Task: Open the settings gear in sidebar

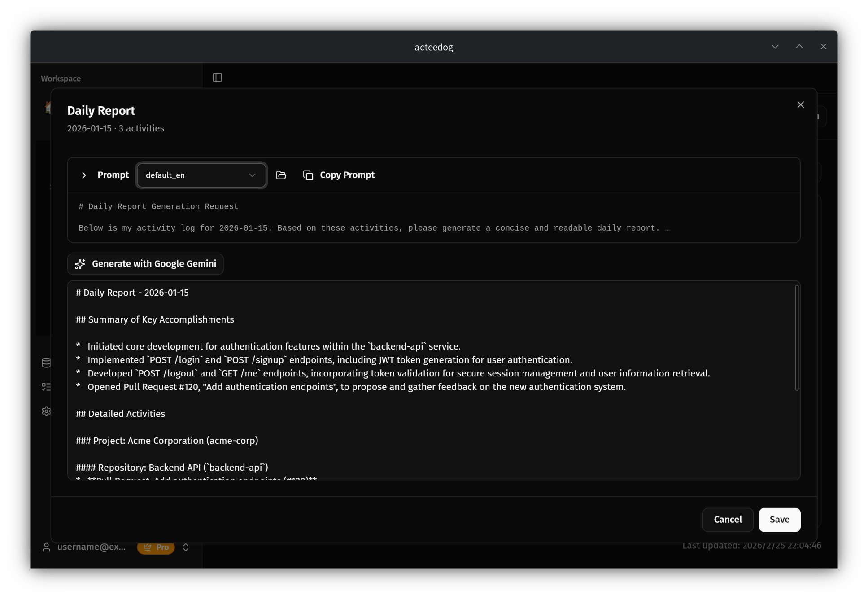Action: [x=46, y=411]
